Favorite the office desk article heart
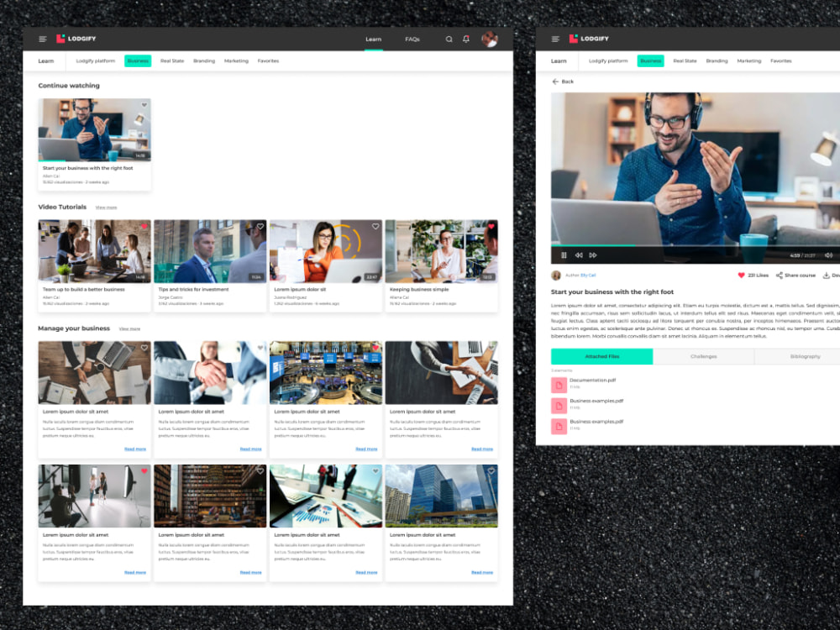The width and height of the screenshot is (840, 630). pos(144,349)
